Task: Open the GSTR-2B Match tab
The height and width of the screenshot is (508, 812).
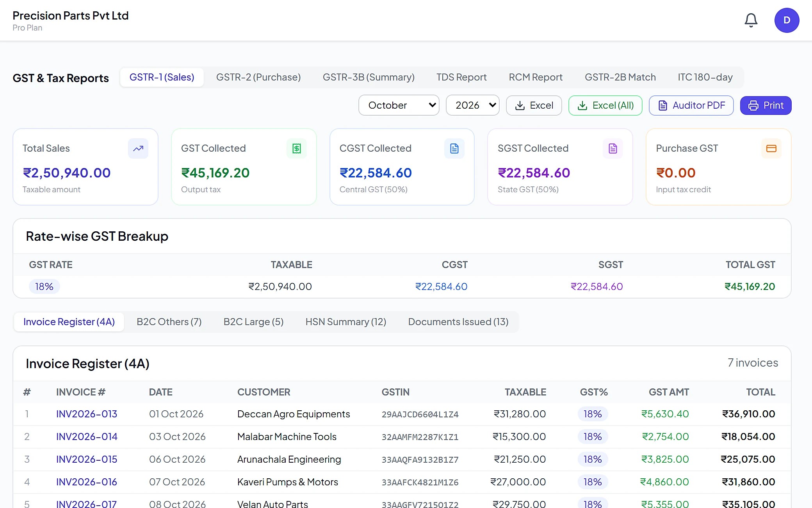Action: (620, 77)
